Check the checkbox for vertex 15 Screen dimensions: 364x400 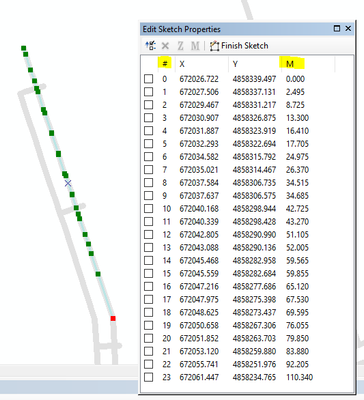pos(149,274)
